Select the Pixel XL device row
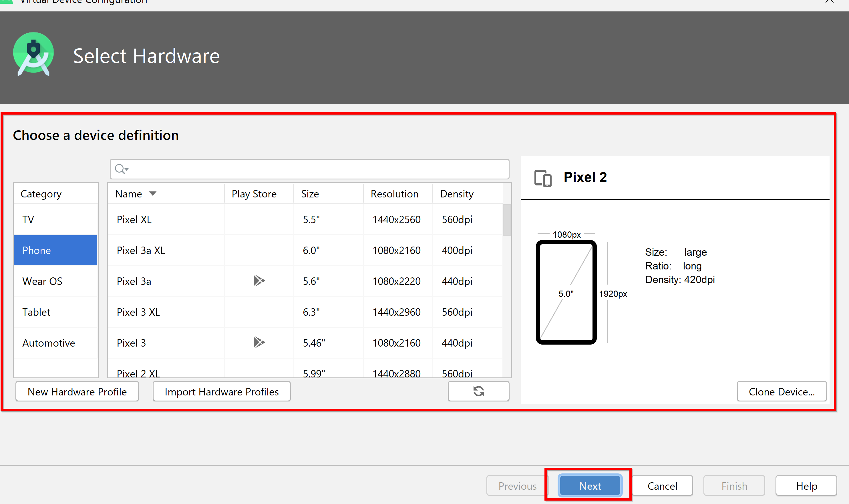The width and height of the screenshot is (849, 504). 305,219
